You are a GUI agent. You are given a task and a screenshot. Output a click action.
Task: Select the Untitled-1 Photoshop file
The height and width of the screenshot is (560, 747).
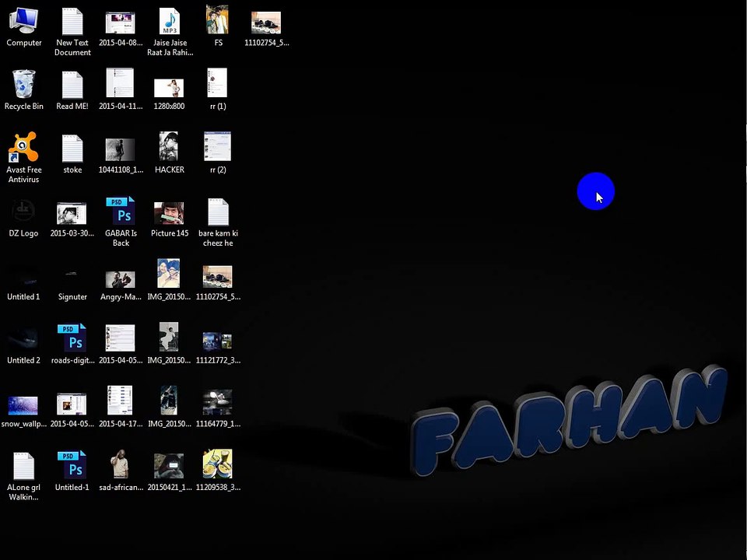72,471
